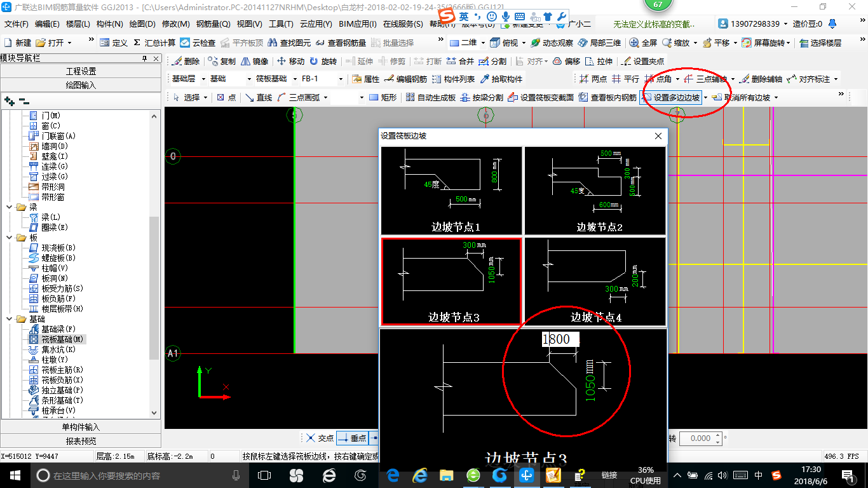Open 查看钢筋量 rebar quantity viewer
The height and width of the screenshot is (488, 868).
coord(341,43)
